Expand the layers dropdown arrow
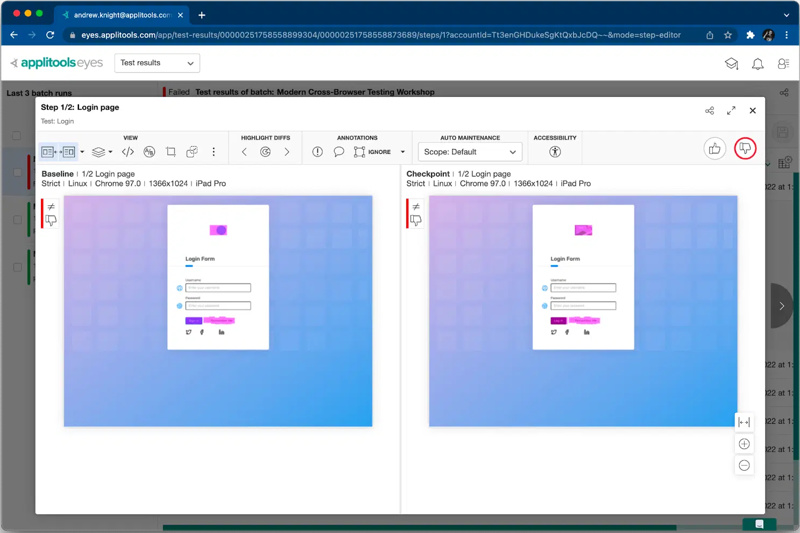This screenshot has height=533, width=800. tap(110, 152)
